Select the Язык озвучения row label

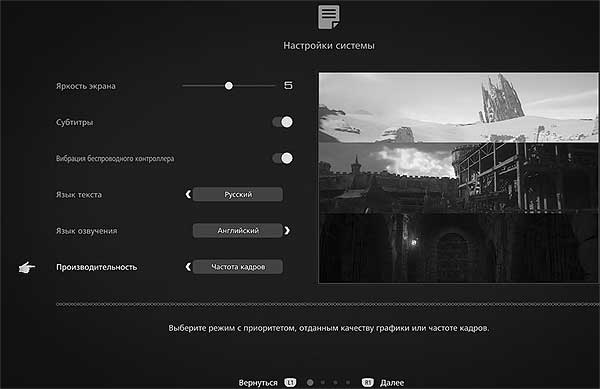point(87,231)
